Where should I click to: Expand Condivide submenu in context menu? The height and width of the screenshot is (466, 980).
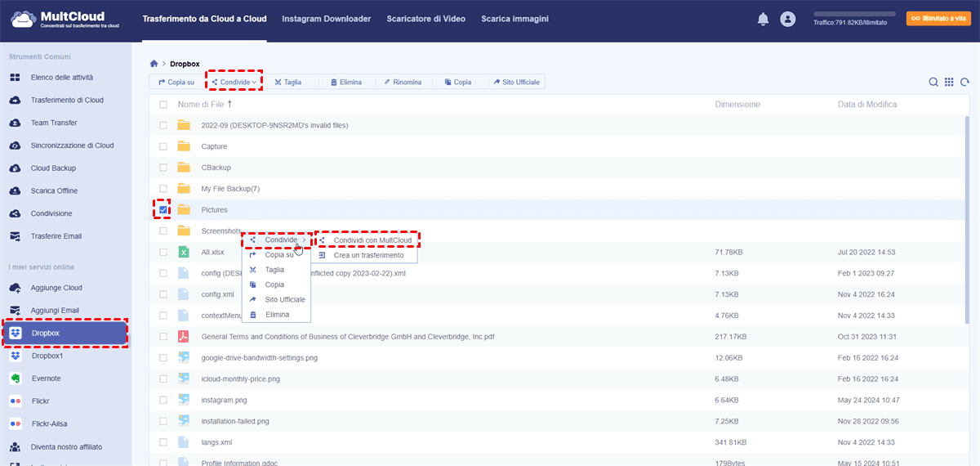277,240
